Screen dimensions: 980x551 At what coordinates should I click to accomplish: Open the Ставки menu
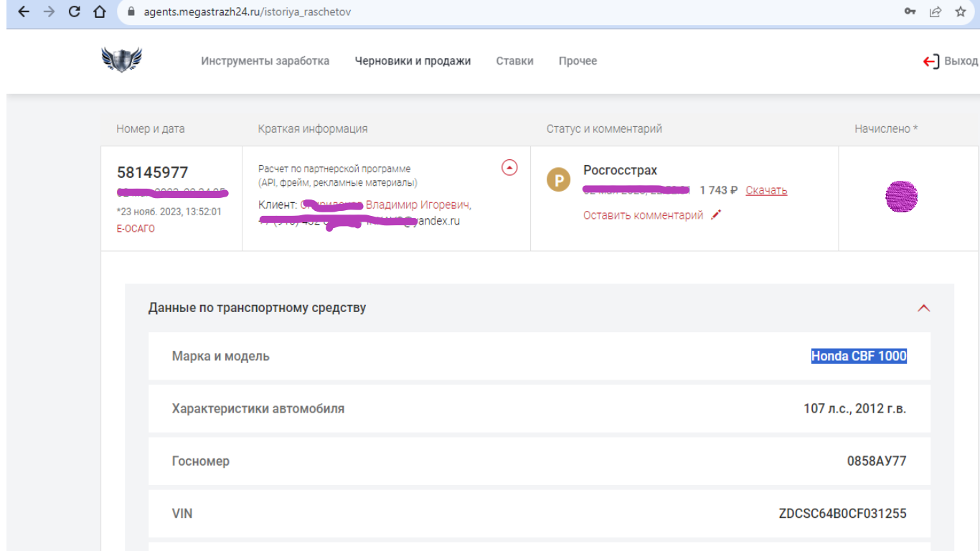[514, 61]
